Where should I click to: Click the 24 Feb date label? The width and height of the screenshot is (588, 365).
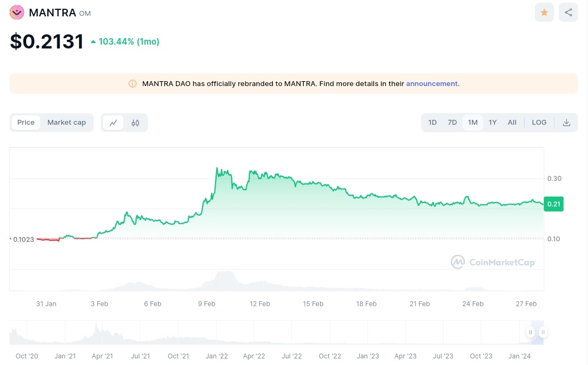point(473,304)
